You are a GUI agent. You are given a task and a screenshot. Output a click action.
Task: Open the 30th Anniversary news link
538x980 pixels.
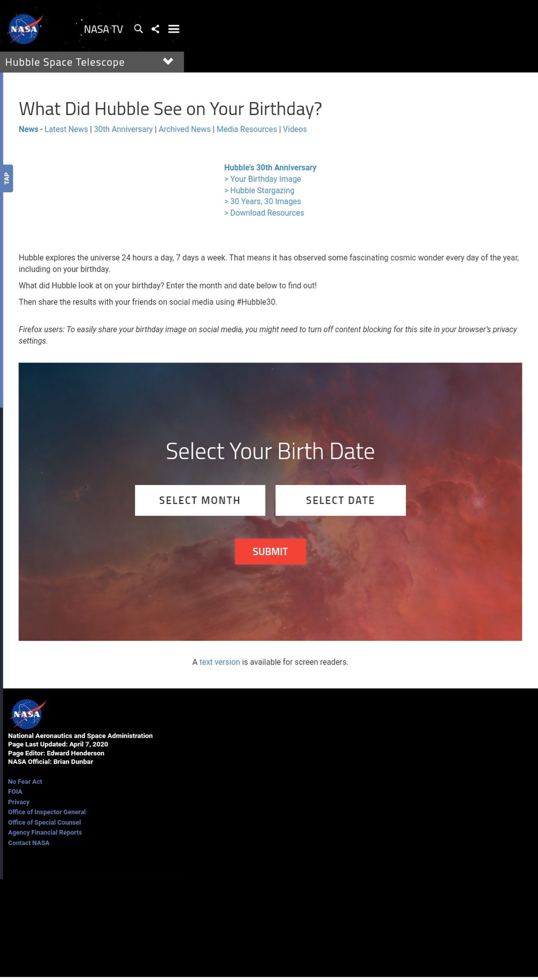[123, 129]
